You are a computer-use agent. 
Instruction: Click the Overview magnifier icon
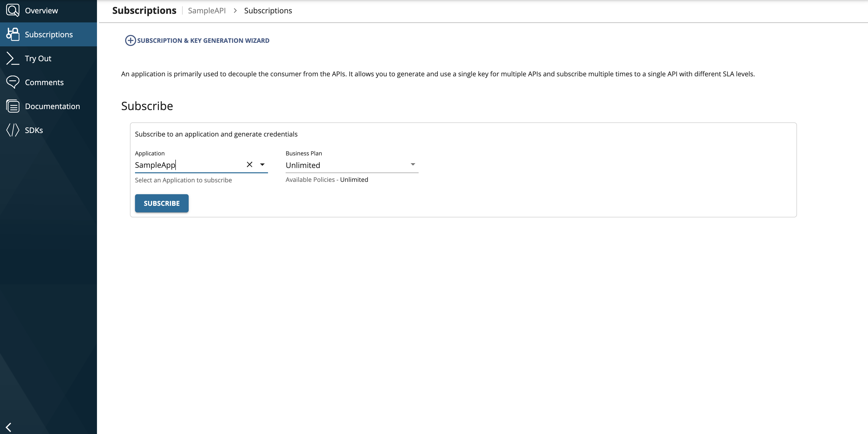[13, 10]
